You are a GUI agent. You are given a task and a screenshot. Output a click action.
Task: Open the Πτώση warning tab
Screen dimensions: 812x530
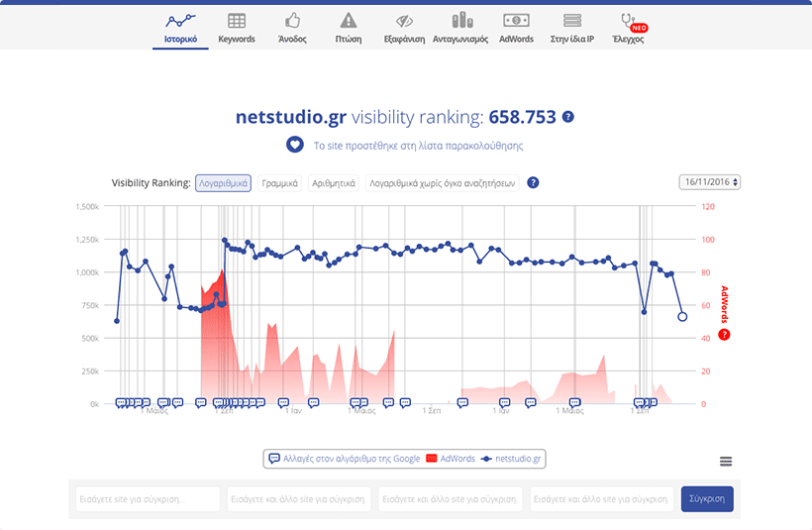pos(349,29)
